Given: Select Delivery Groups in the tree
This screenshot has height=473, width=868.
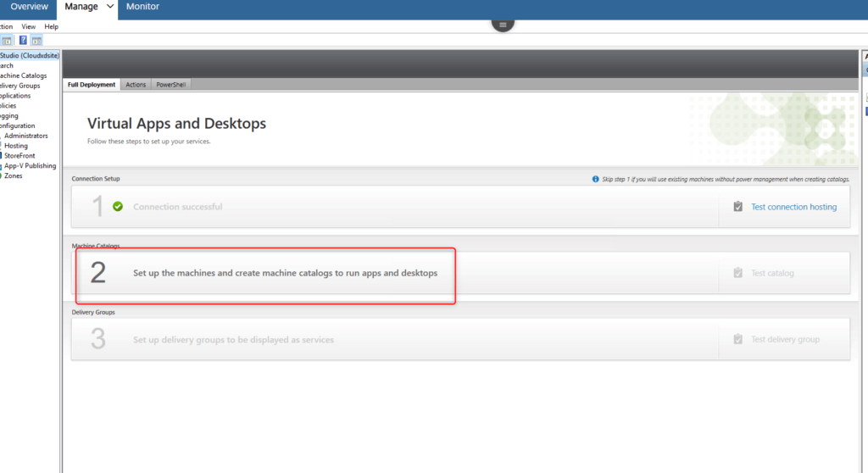Looking at the screenshot, I should tap(20, 86).
